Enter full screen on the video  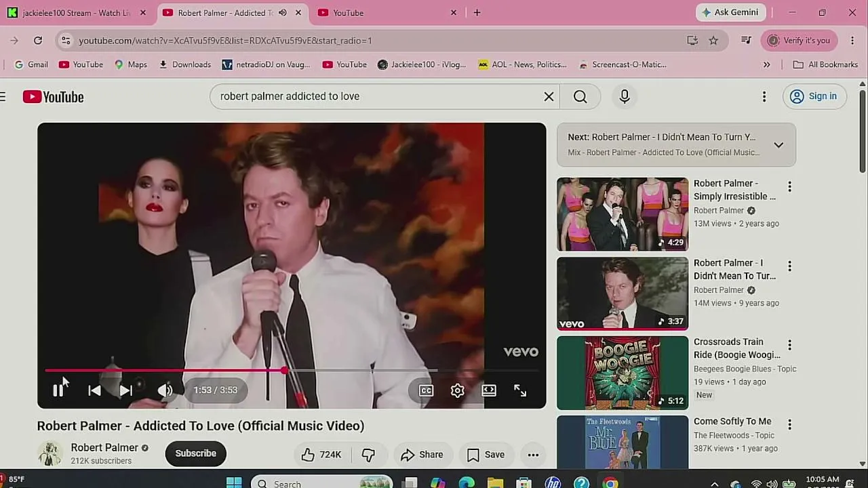point(520,390)
